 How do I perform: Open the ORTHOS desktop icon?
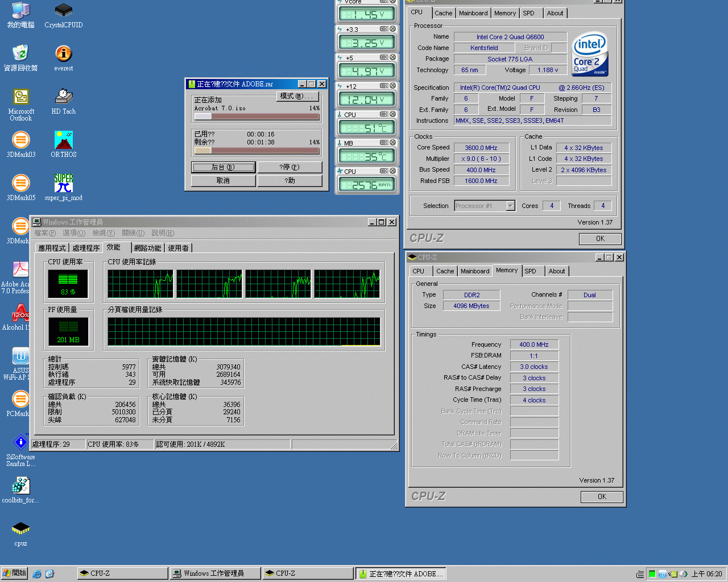63,140
